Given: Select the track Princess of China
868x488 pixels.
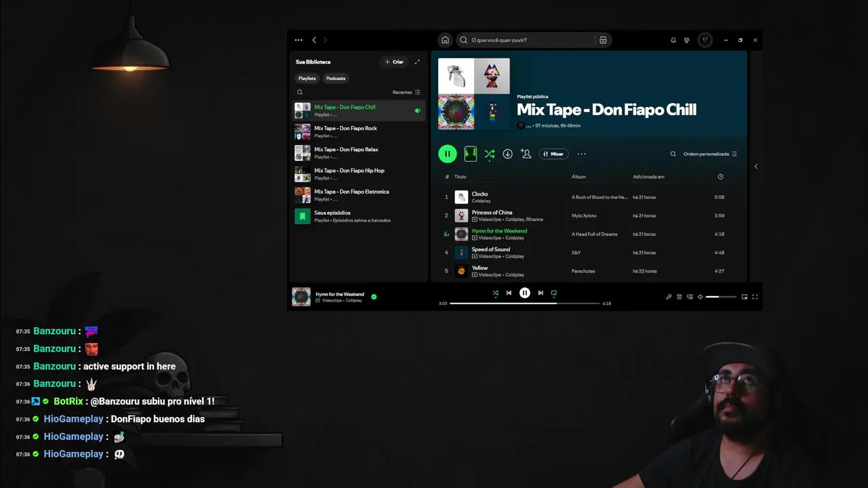Looking at the screenshot, I should [x=492, y=212].
